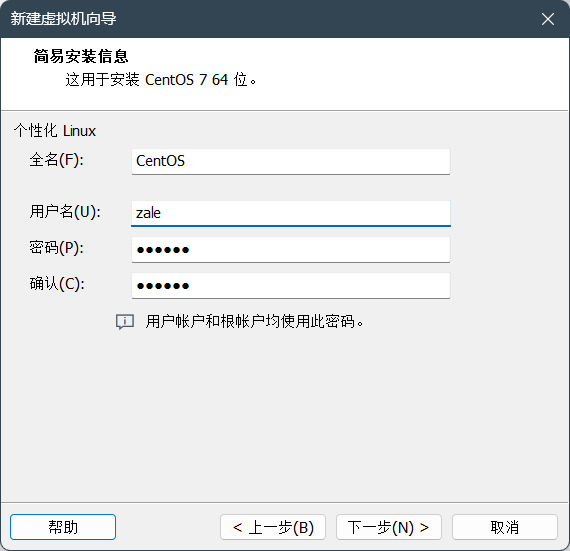Click the 用户名(U): label
This screenshot has width=570, height=551.
[x=65, y=212]
